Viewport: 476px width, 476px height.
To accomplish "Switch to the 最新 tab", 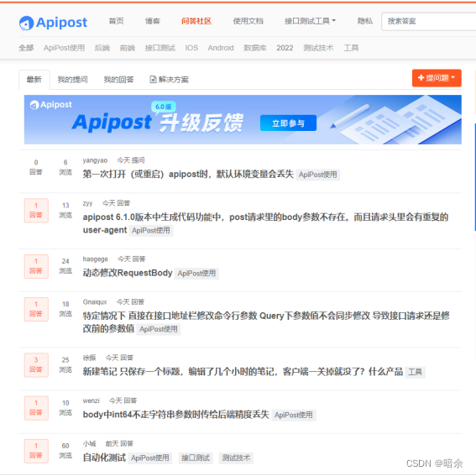I will tap(34, 80).
